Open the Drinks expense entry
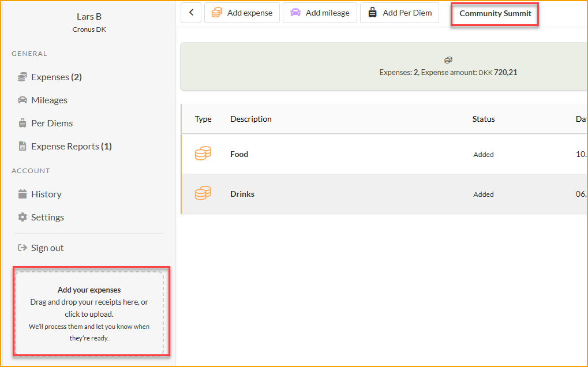 coord(242,194)
